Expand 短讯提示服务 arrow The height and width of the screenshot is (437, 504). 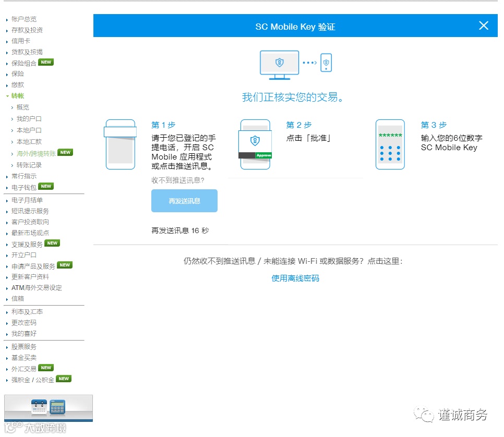pyautogui.click(x=7, y=212)
